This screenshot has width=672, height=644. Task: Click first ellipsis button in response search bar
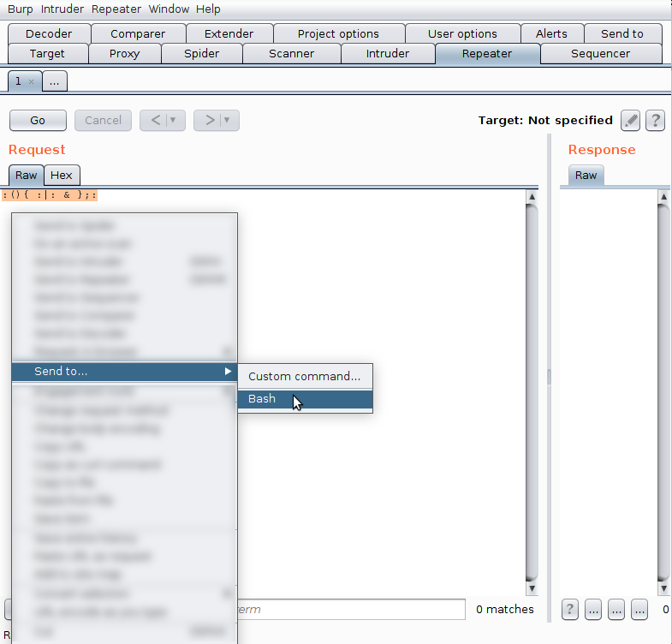point(593,609)
